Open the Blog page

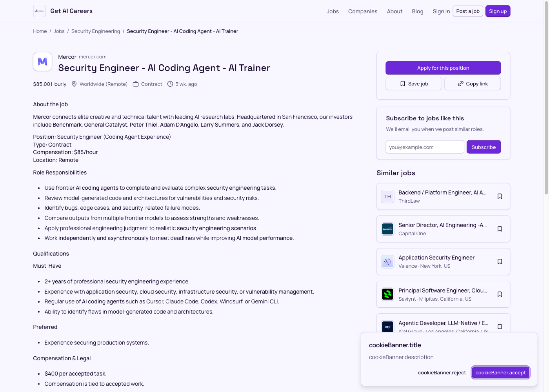tap(418, 11)
